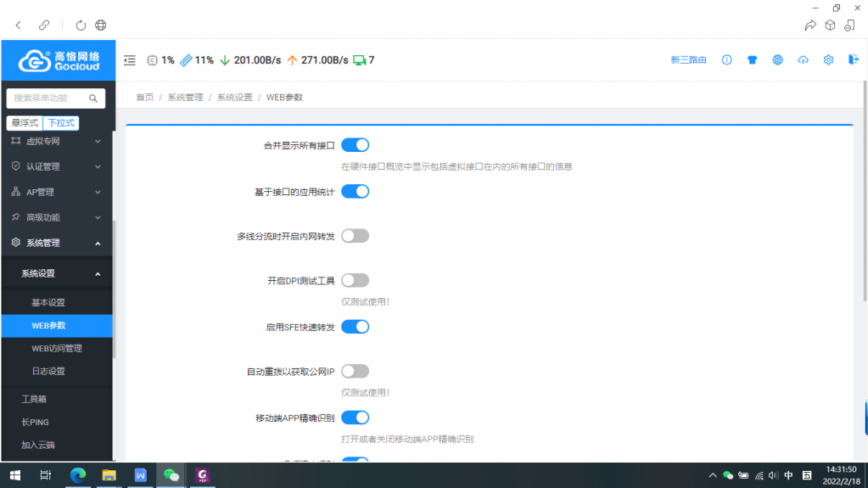Click the memory usage icon

(186, 59)
